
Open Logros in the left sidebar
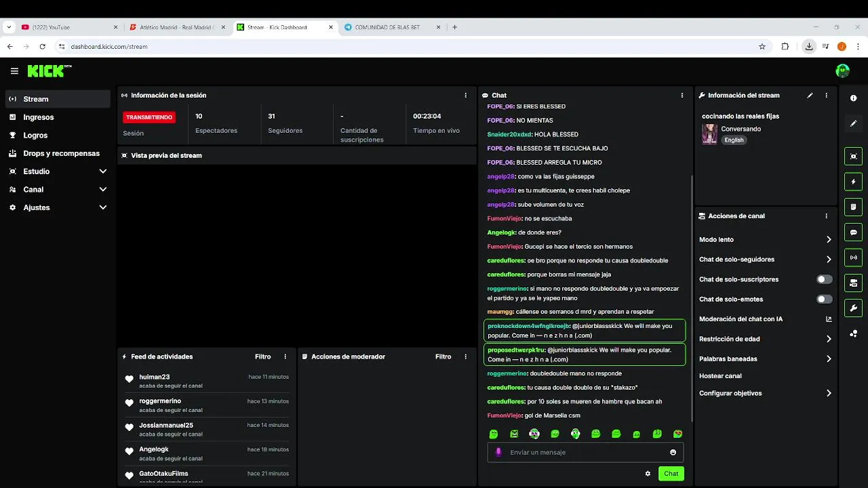pyautogui.click(x=58, y=136)
